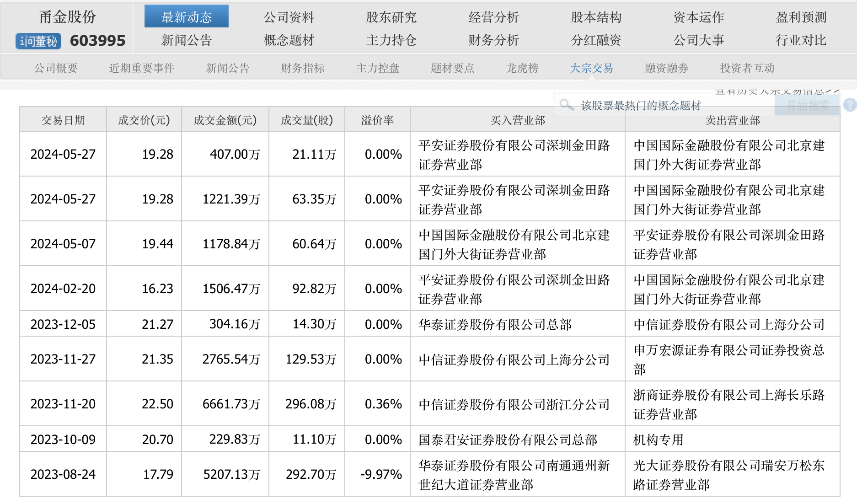The image size is (857, 504).
Task: Select 龙虎榜 sub-tab
Action: [x=522, y=68]
